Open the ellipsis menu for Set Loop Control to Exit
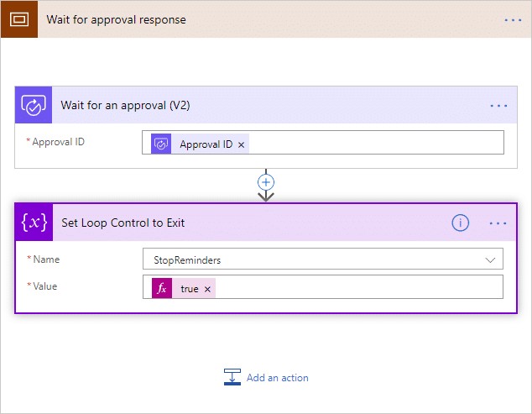Viewport: 532px width, 414px height. click(x=498, y=223)
